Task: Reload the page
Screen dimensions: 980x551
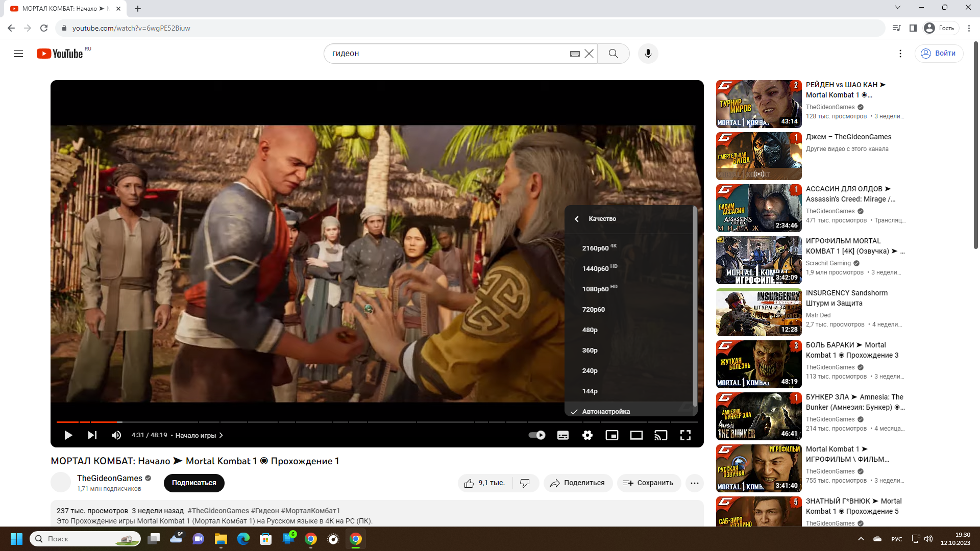Action: [44, 28]
